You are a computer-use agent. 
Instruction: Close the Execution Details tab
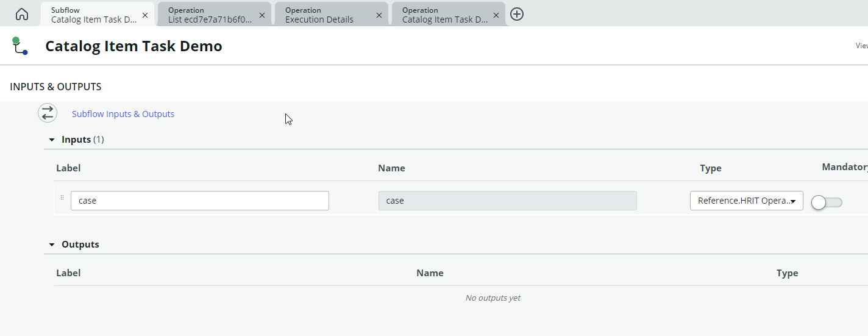click(379, 15)
